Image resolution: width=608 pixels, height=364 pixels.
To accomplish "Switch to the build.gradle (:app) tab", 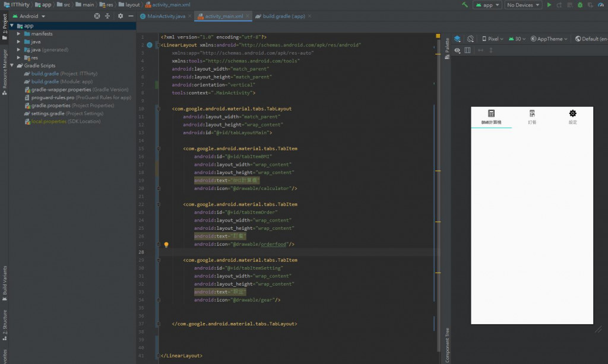I will point(283,16).
